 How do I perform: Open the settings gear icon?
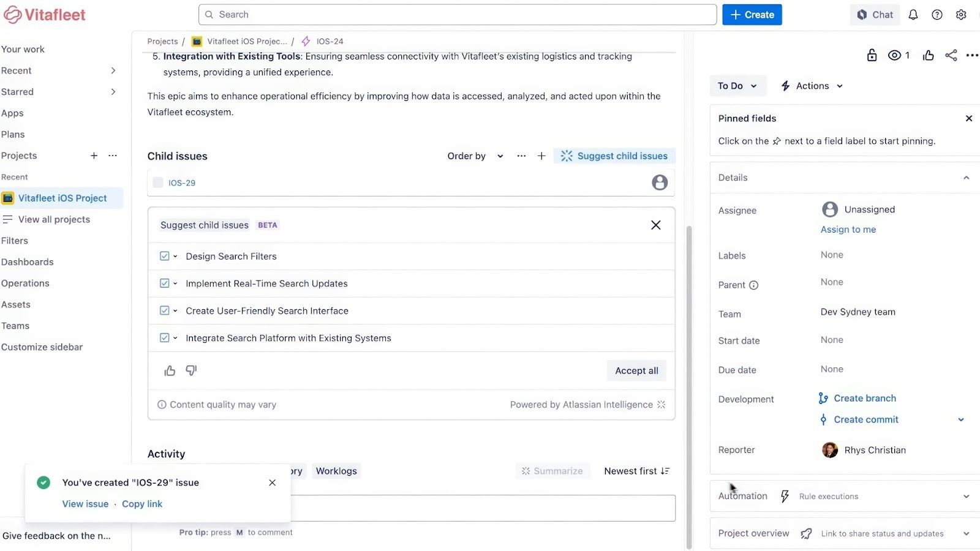(x=960, y=14)
